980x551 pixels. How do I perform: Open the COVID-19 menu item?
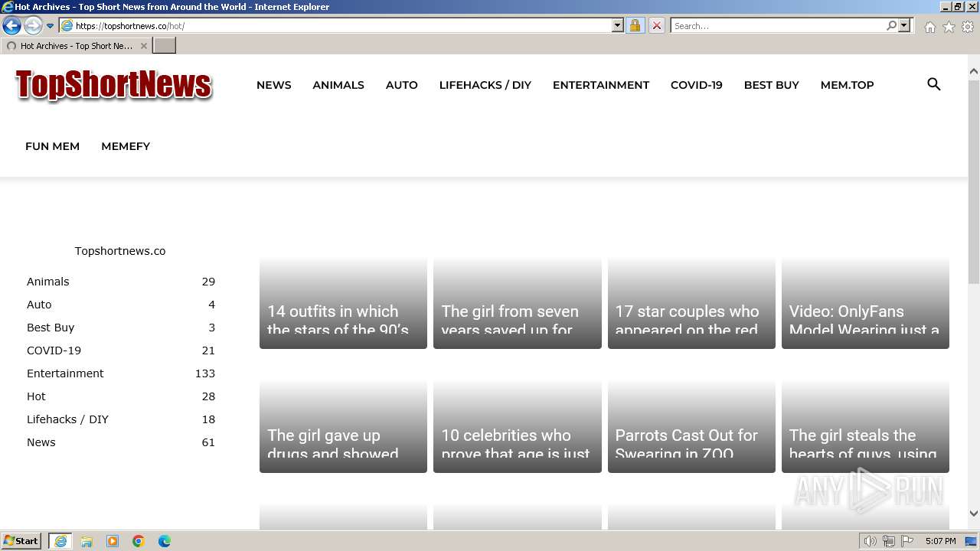point(697,85)
